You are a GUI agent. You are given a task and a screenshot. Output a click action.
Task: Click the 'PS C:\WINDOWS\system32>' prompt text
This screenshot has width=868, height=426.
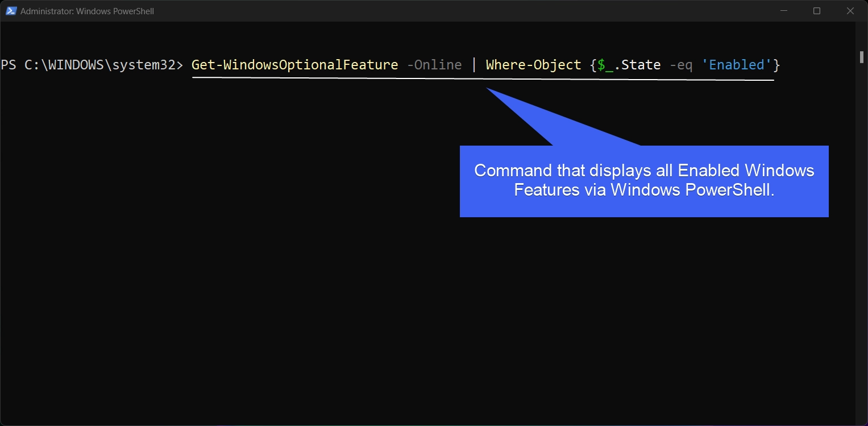(92, 65)
